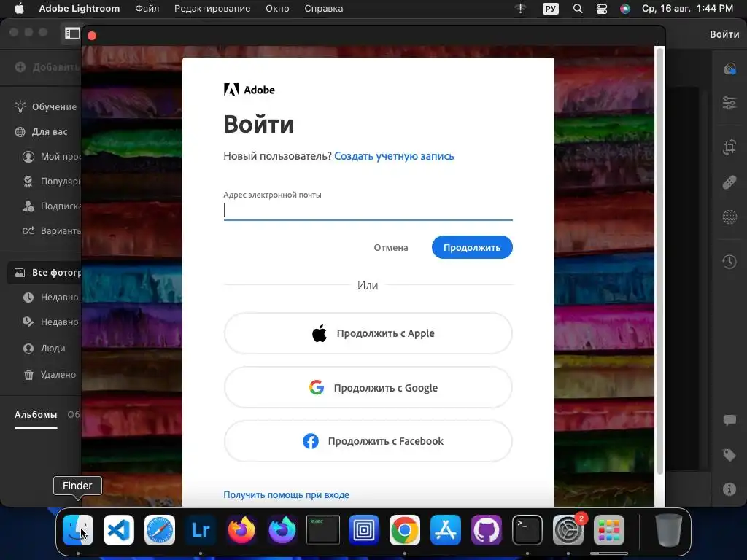Open Google Chrome from the dock

tap(404, 529)
